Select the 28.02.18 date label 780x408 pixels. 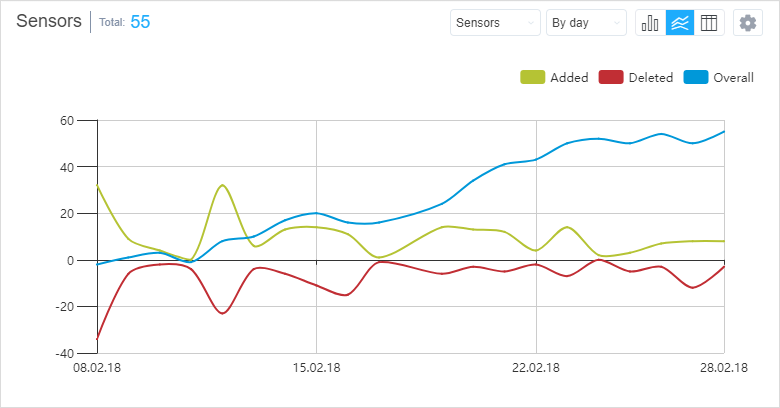coord(724,368)
